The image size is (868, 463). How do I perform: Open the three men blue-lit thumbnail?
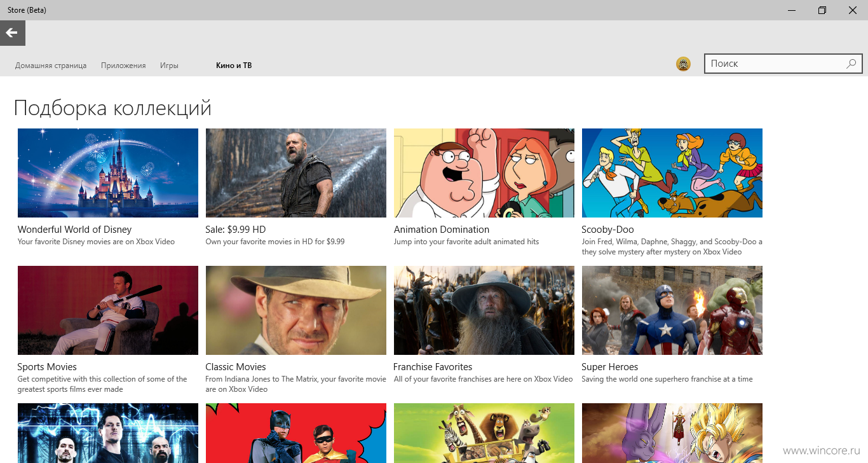coord(108,433)
